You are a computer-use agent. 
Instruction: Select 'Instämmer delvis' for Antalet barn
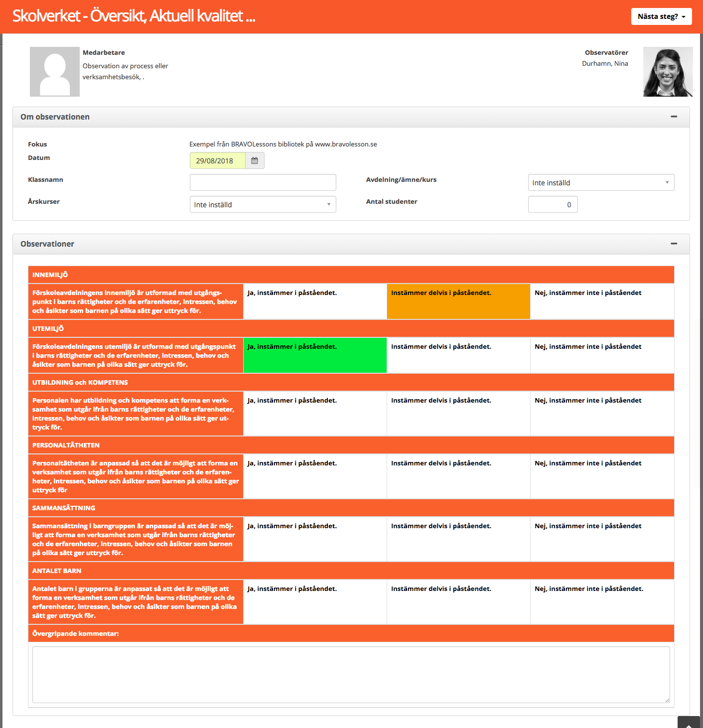[x=458, y=602]
